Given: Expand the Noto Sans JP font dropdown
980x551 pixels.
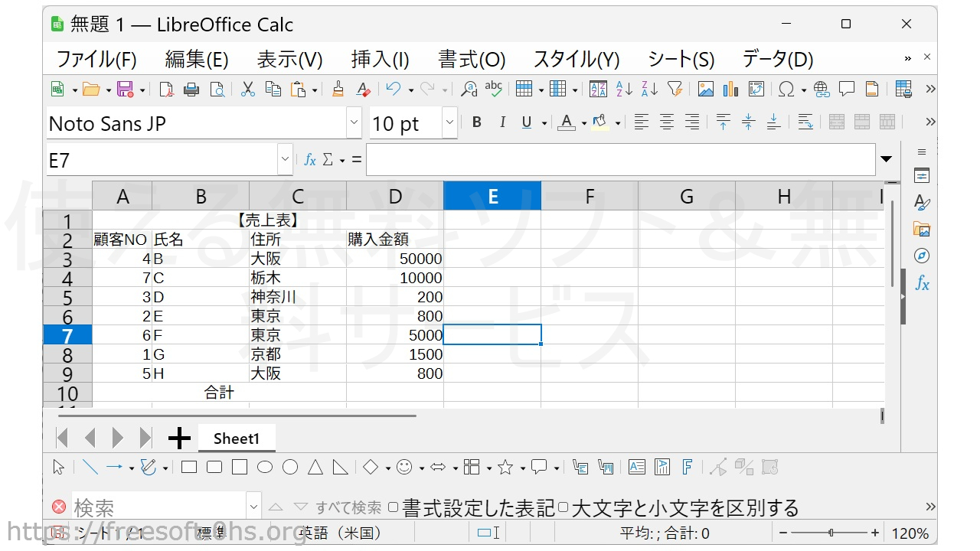Looking at the screenshot, I should point(354,122).
